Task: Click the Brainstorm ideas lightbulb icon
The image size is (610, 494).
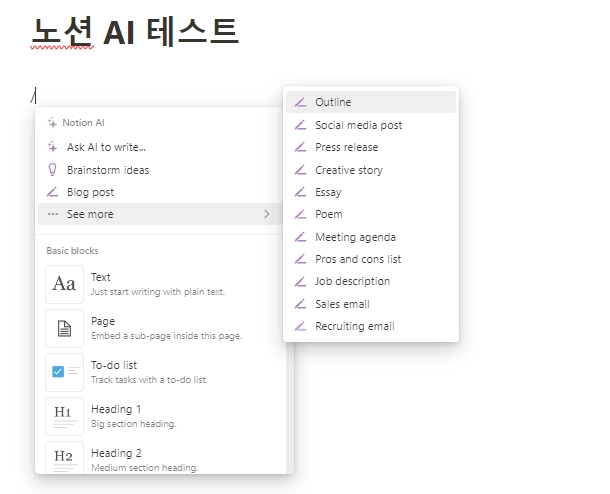Action: 53,170
